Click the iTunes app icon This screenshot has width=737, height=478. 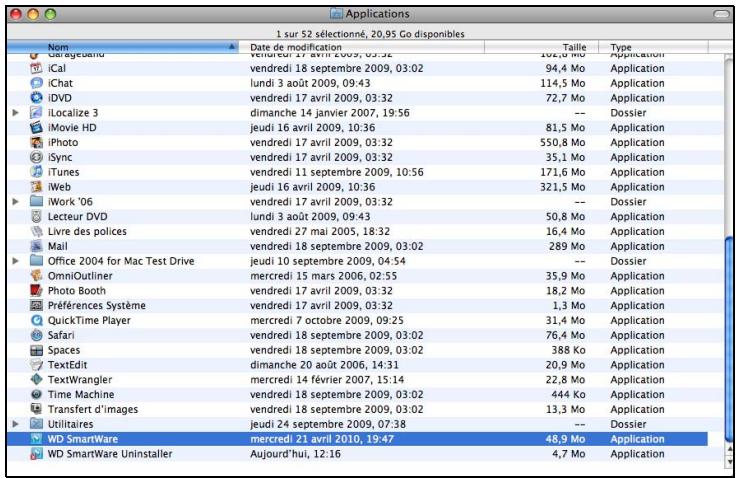point(36,172)
